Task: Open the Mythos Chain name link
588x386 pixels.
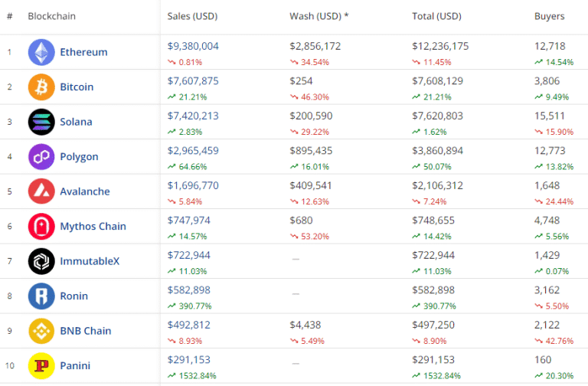Action: (93, 227)
